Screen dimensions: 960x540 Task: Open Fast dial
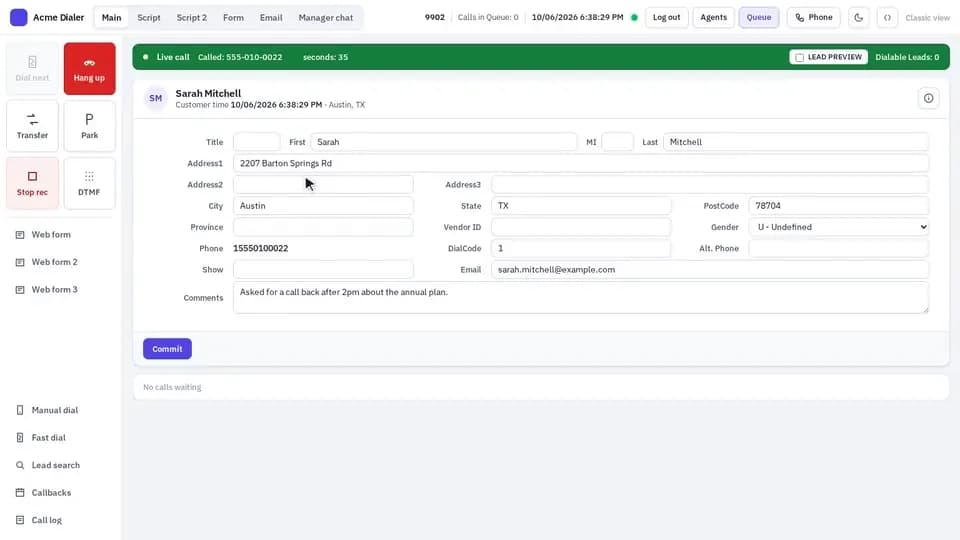pos(61,438)
